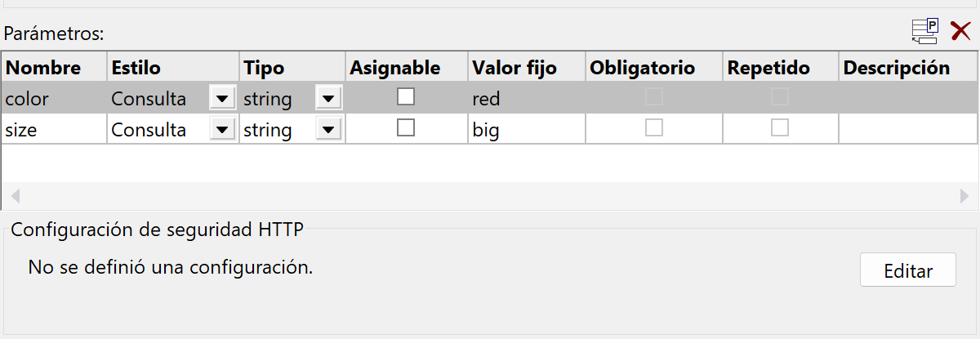The height and width of the screenshot is (339, 980).
Task: Expand Tipo dropdown in size row
Action: (x=328, y=129)
